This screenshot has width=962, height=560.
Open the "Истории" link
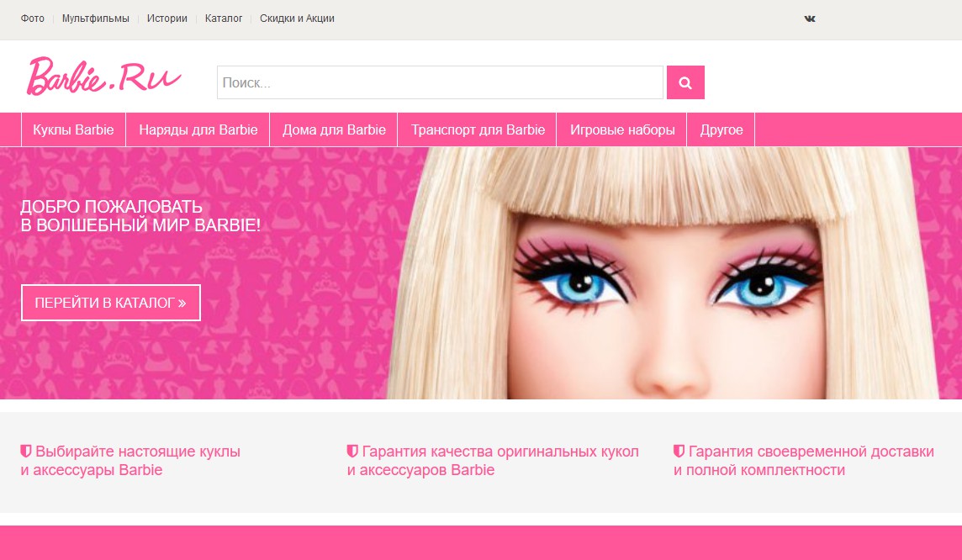click(x=166, y=18)
